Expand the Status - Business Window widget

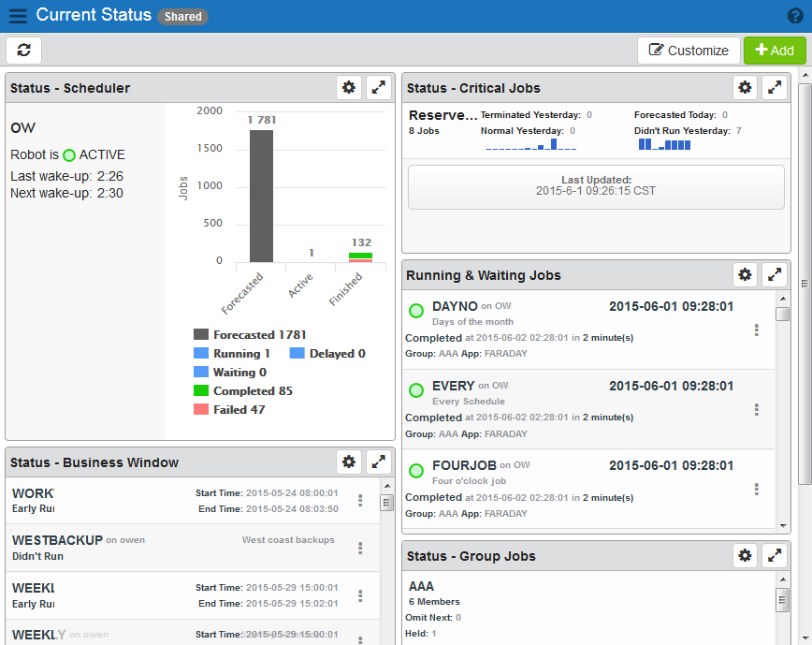(x=379, y=462)
